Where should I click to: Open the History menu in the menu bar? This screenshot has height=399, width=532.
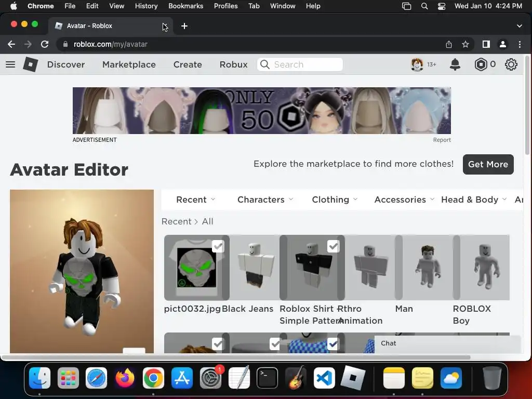pyautogui.click(x=146, y=6)
